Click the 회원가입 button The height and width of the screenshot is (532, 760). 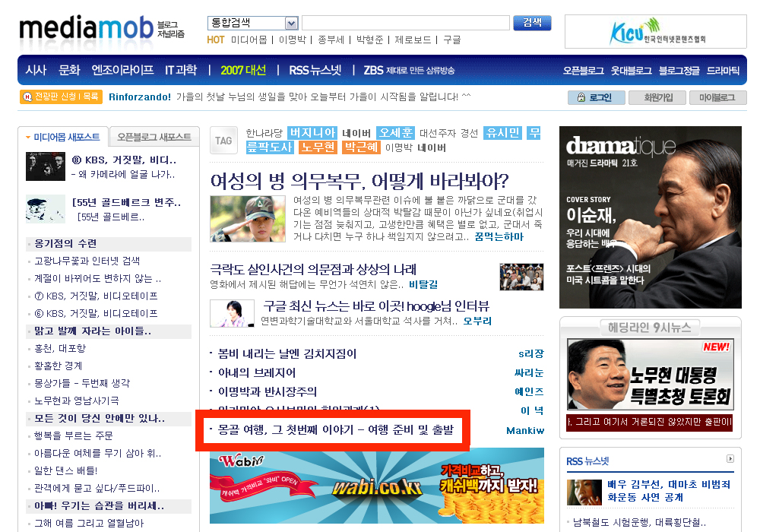[x=657, y=97]
